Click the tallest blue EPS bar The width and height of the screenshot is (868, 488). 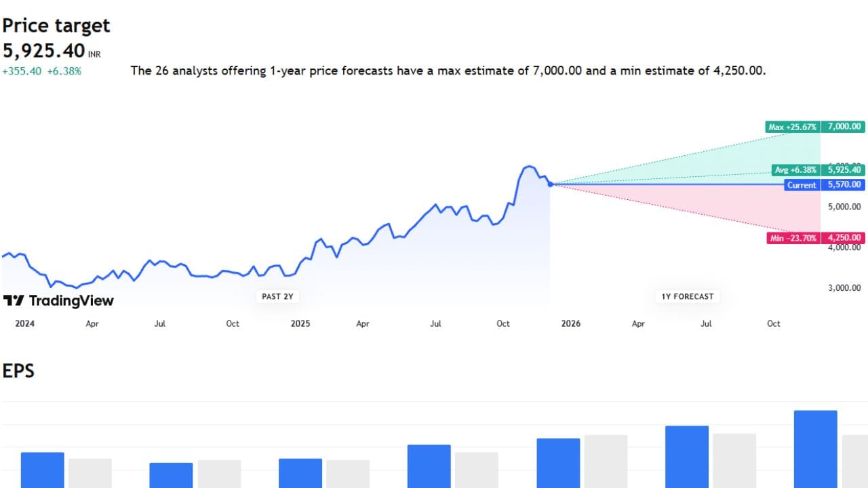[x=815, y=447]
